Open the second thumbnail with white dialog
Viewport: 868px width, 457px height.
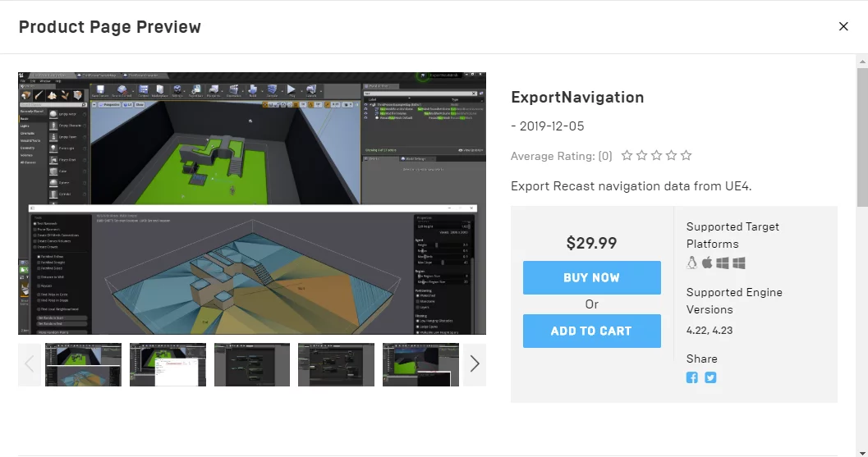click(x=168, y=364)
